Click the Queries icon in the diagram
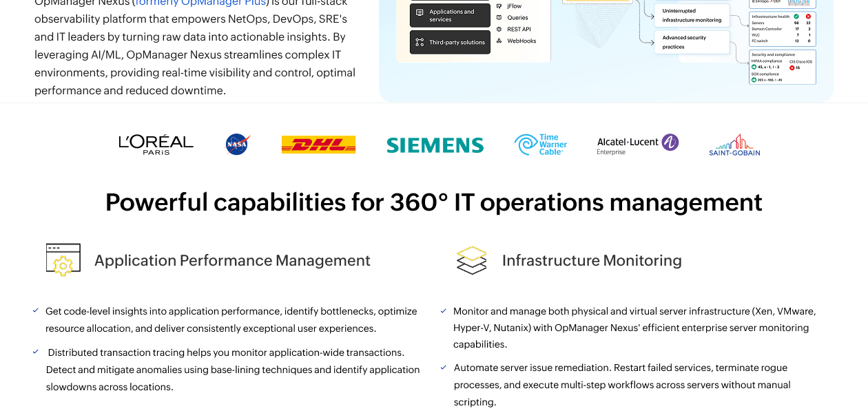The image size is (868, 413). click(499, 17)
